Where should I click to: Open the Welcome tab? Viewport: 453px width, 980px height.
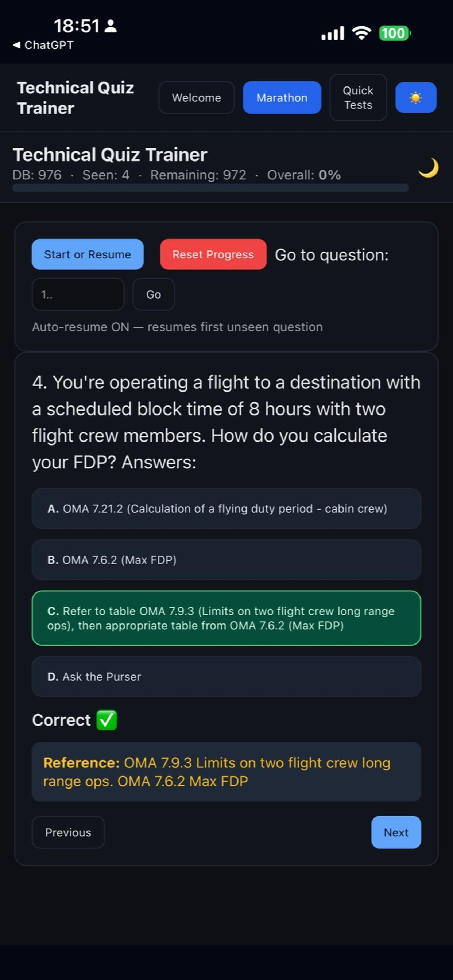click(196, 97)
